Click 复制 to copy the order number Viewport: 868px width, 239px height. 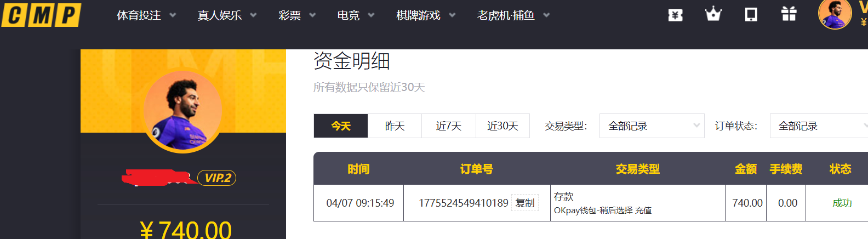point(524,203)
